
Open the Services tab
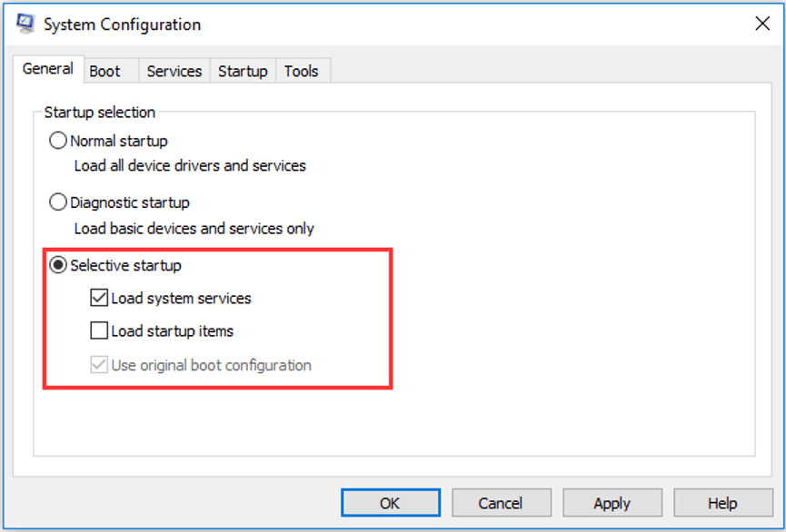(174, 71)
